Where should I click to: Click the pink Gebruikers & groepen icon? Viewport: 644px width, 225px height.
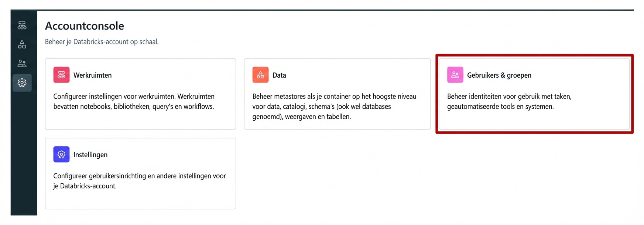[455, 75]
